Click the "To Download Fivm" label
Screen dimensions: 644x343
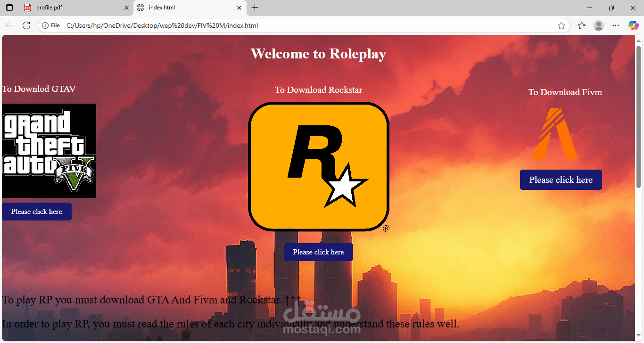(x=565, y=92)
